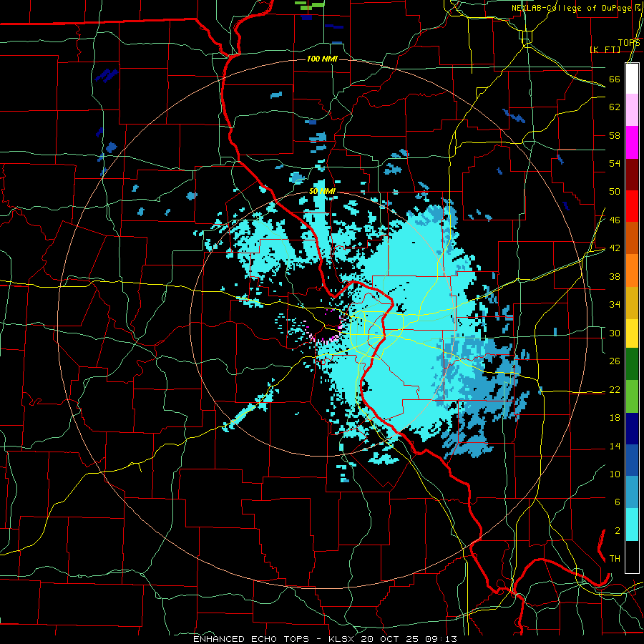
Task: Click the 18 legend value label
Action: (615, 418)
